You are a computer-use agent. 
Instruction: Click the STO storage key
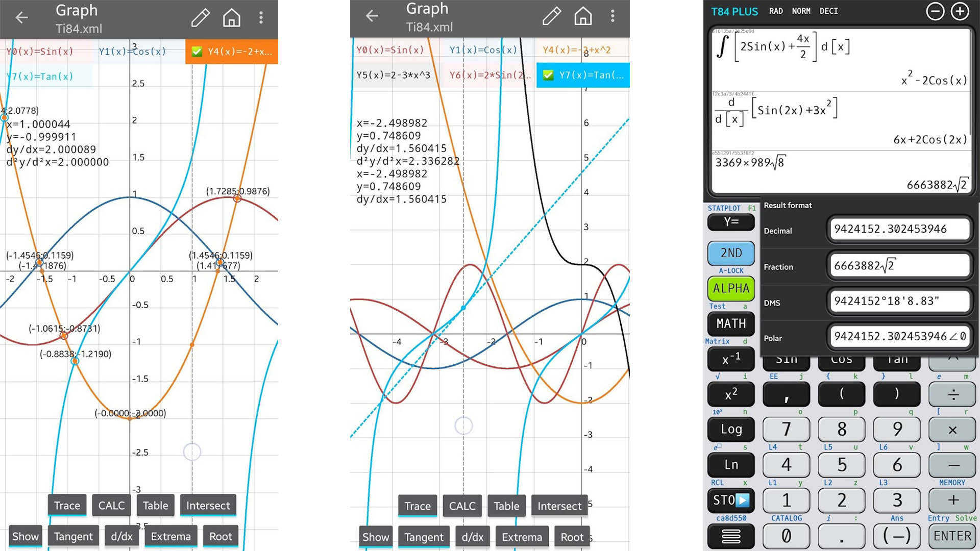(730, 499)
